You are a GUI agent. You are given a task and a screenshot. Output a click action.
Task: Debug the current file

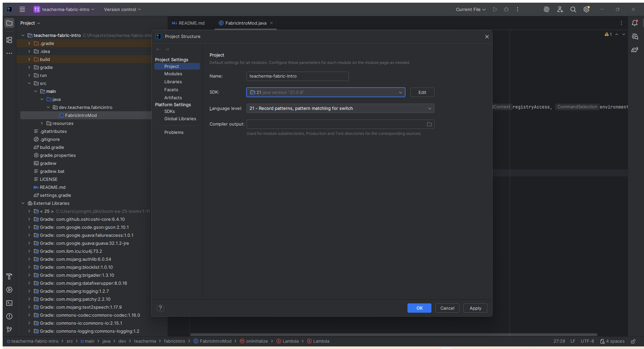coord(506,9)
